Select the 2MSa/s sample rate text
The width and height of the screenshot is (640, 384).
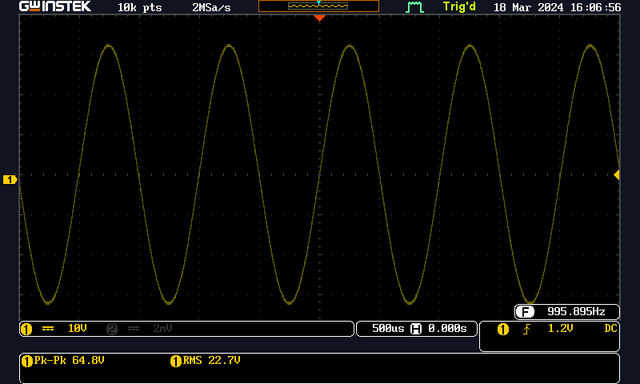click(211, 7)
